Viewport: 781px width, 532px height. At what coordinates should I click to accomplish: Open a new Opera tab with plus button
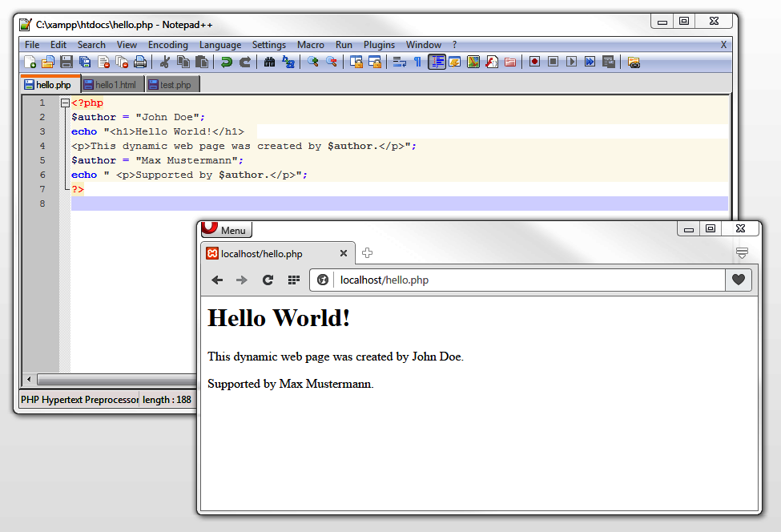coord(367,253)
